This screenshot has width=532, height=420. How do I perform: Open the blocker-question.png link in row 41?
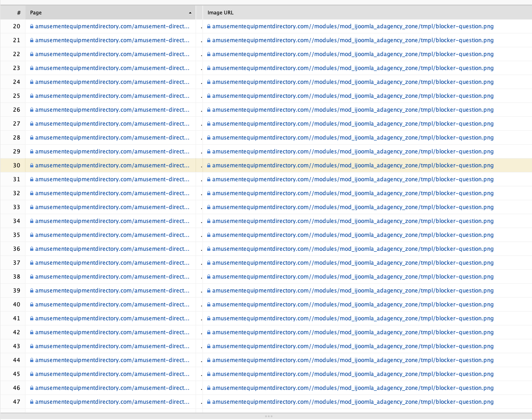coord(353,318)
